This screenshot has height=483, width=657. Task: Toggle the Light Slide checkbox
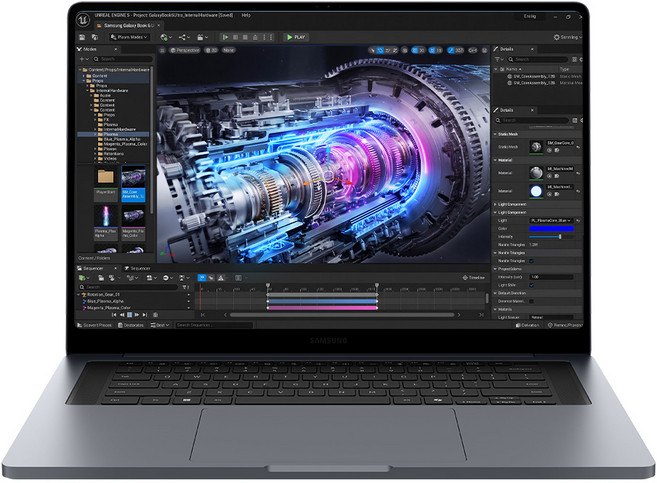tap(532, 285)
